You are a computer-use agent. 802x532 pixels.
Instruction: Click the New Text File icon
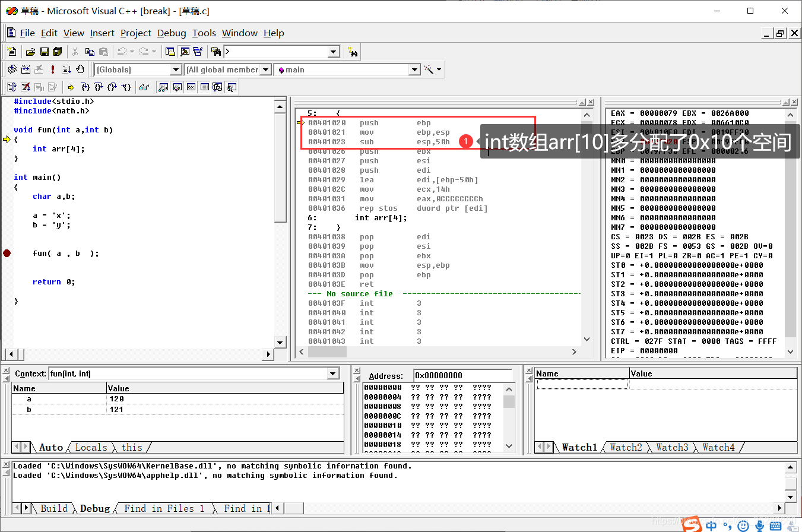(11, 52)
